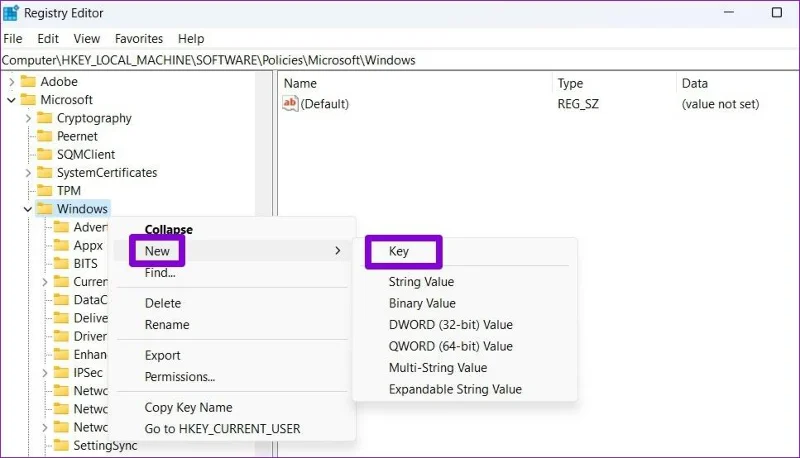
Task: Collapse the Windows key chevron
Action: pyautogui.click(x=28, y=209)
